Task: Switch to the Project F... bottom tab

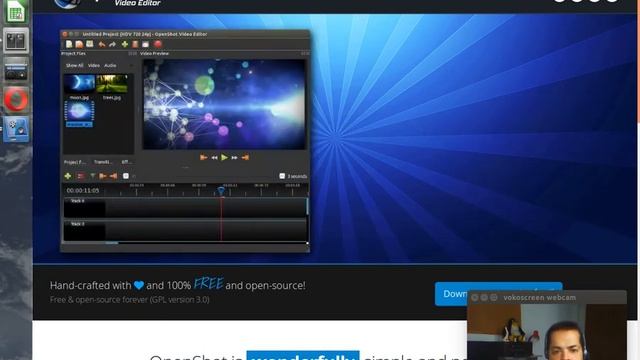Action: pyautogui.click(x=75, y=162)
